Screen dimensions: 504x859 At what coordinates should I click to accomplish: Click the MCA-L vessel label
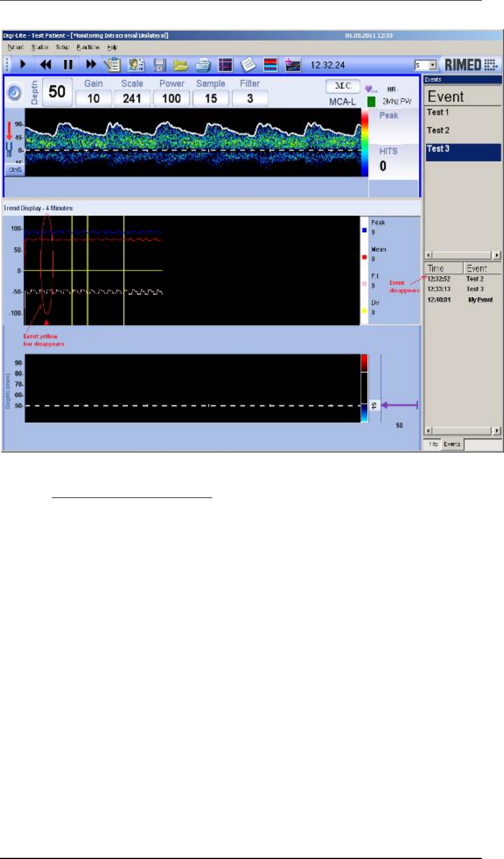[x=343, y=101]
